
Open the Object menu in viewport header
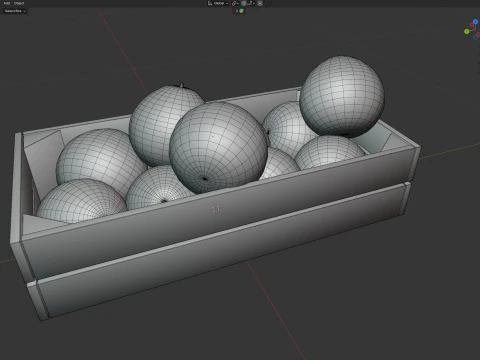point(19,3)
